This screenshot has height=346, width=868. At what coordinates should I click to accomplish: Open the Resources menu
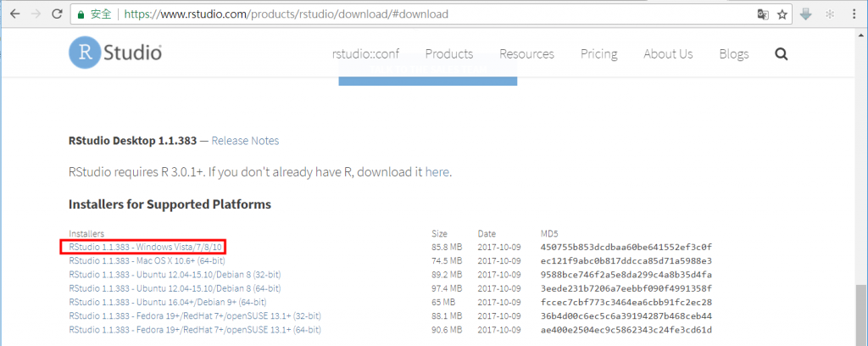[x=526, y=53]
